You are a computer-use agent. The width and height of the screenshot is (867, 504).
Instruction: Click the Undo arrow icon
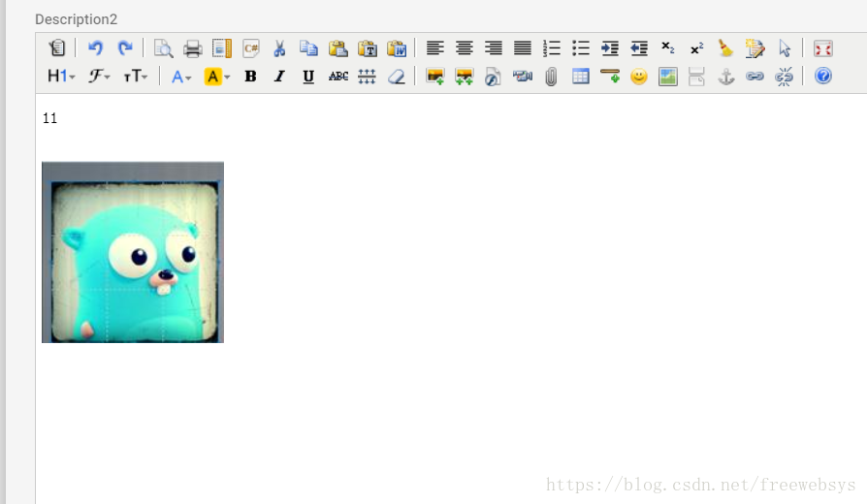[96, 48]
